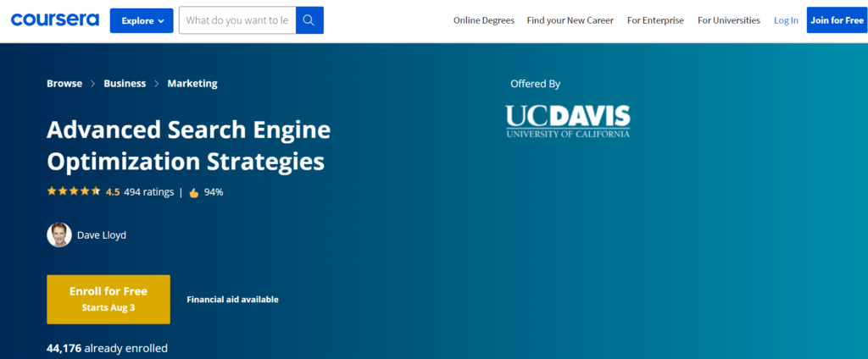Viewport: 868px width, 359px height.
Task: Click the star rating icons
Action: pyautogui.click(x=74, y=191)
